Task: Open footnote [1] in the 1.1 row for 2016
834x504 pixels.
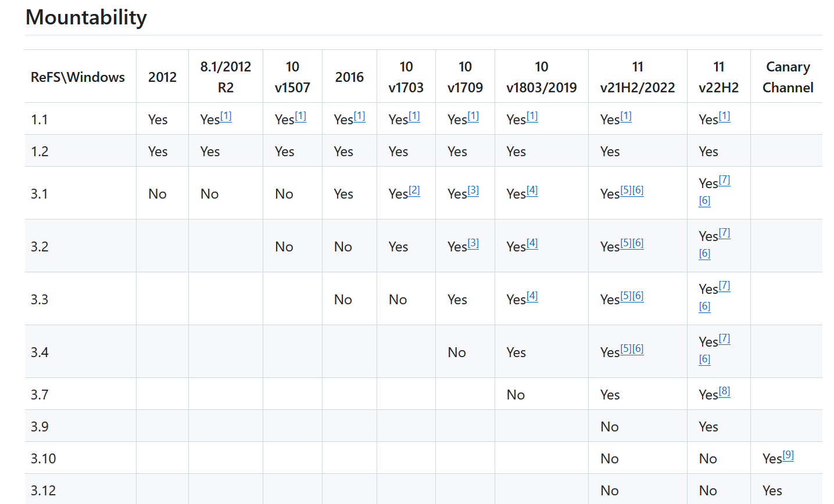Action: click(x=360, y=116)
